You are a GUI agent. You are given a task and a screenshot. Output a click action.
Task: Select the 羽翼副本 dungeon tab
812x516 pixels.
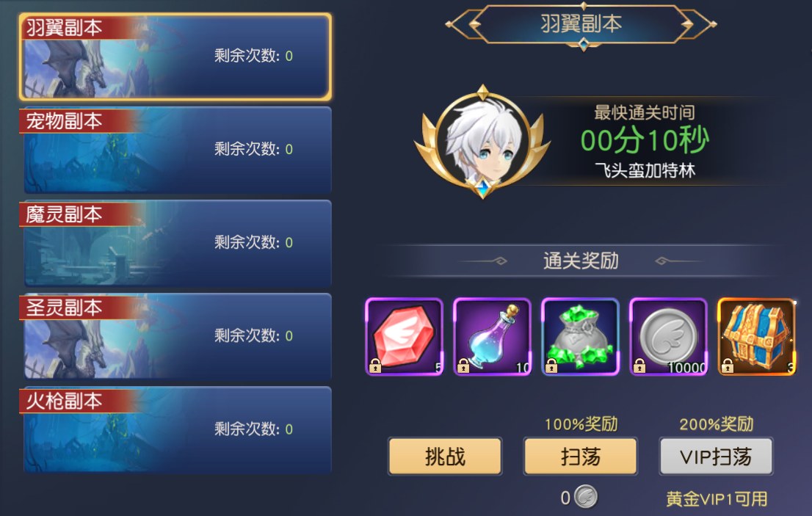pyautogui.click(x=175, y=57)
